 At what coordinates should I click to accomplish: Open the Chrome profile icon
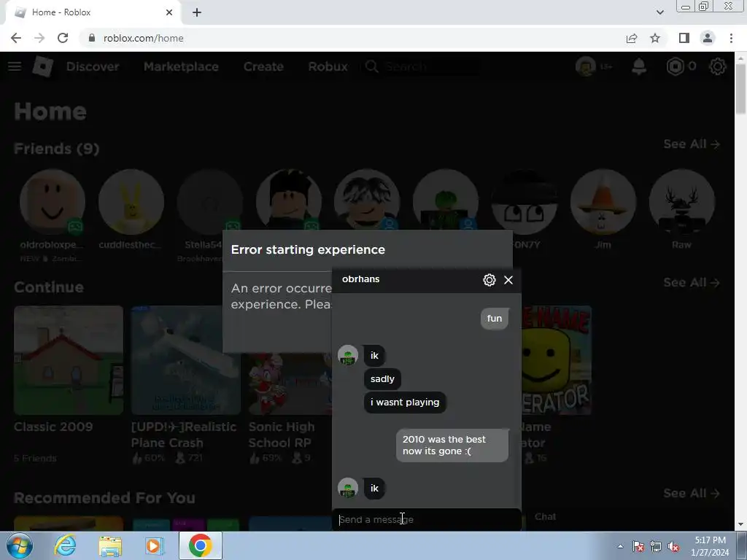tap(708, 38)
